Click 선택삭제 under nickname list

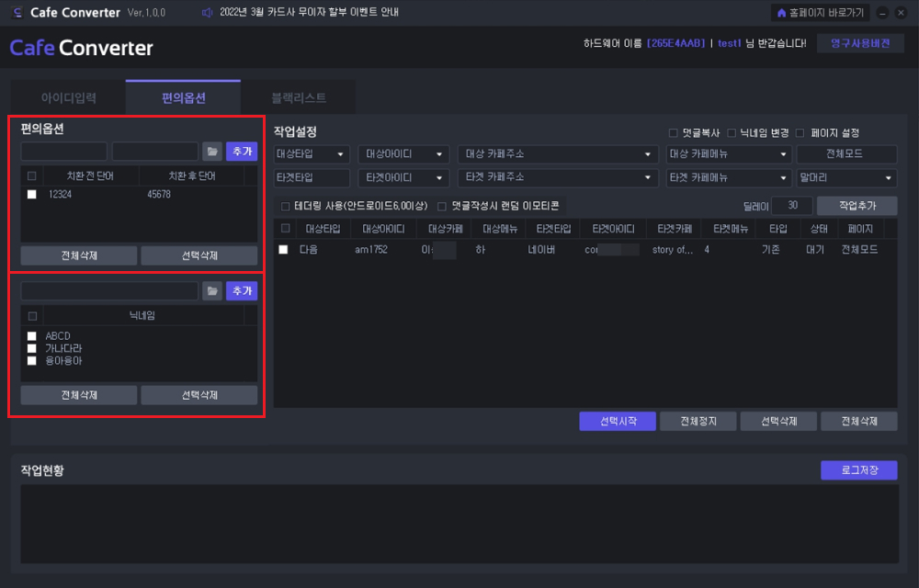pos(199,395)
